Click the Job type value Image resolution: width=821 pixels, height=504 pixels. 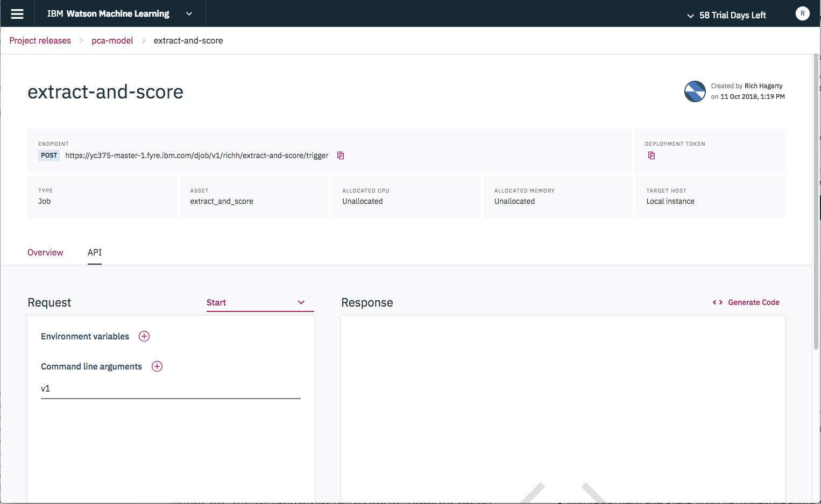[44, 201]
